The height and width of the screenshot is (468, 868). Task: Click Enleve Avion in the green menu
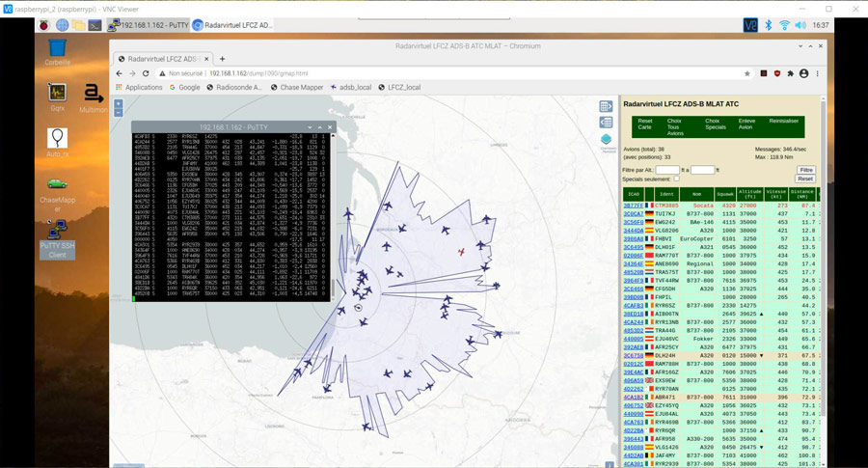pyautogui.click(x=746, y=124)
